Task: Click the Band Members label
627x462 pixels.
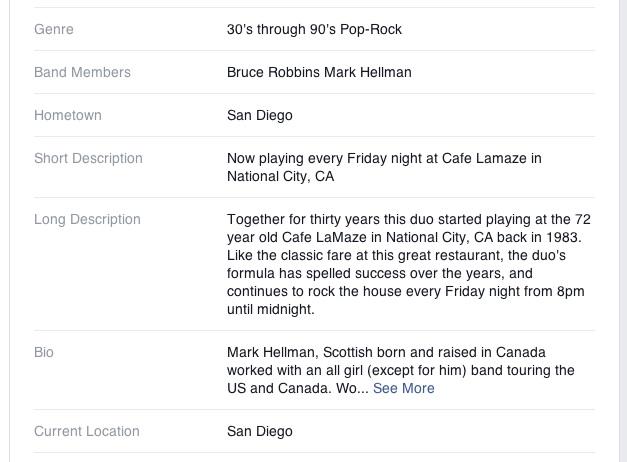Action: (x=82, y=72)
